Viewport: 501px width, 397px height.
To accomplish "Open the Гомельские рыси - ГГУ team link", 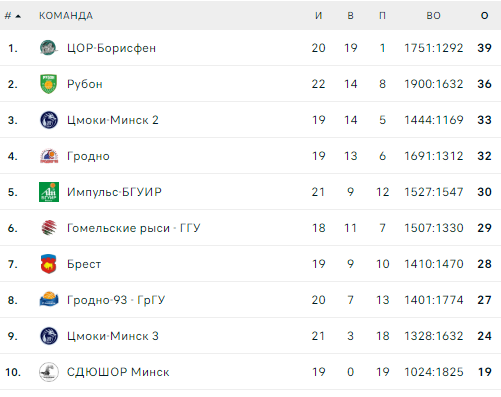I will [x=133, y=228].
